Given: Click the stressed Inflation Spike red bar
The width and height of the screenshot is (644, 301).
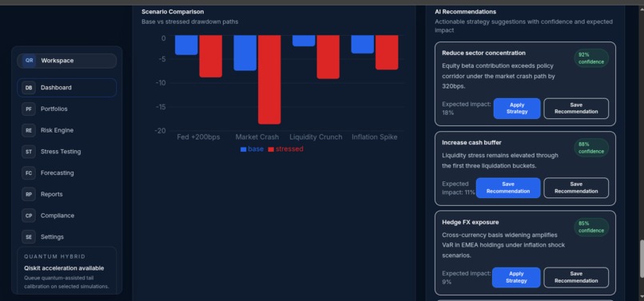Looking at the screenshot, I should pos(387,53).
